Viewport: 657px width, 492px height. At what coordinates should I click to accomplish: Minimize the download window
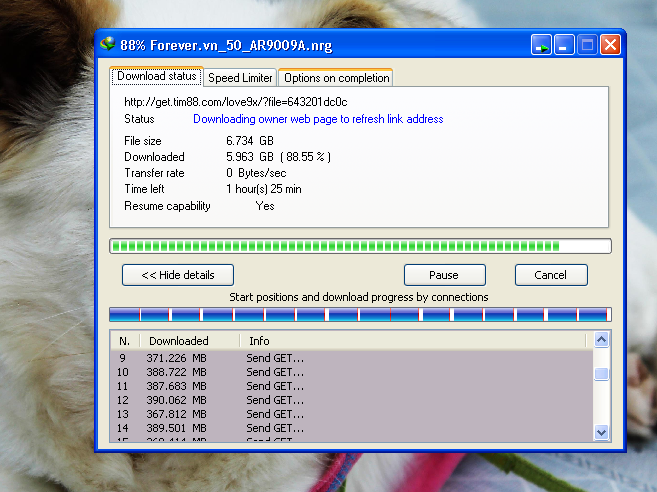[564, 44]
